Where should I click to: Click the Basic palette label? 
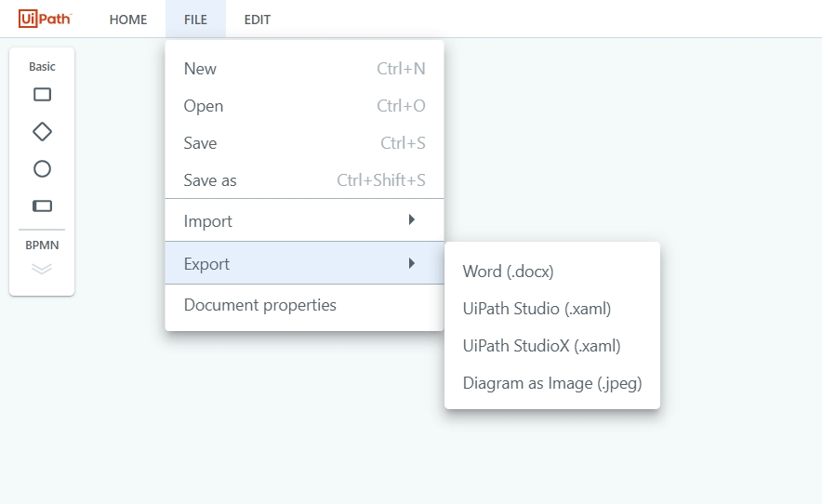(x=42, y=67)
